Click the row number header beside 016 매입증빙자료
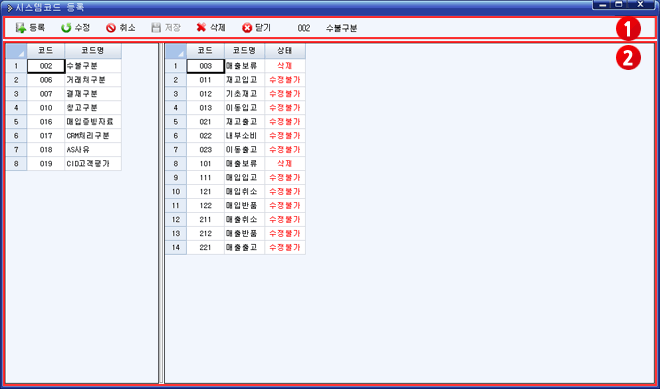The height and width of the screenshot is (389, 660). coord(16,122)
